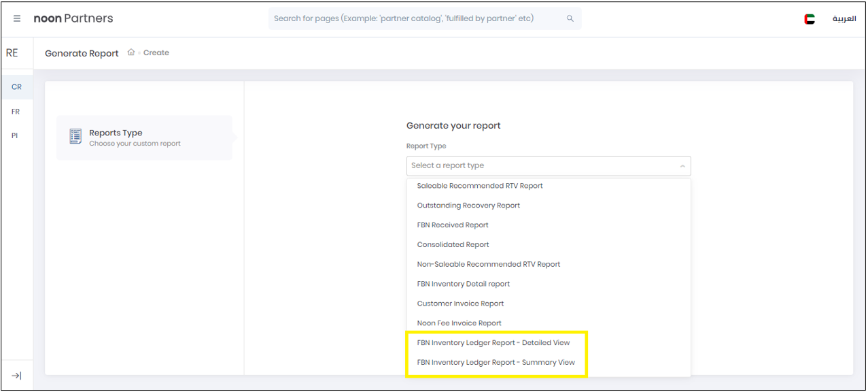The image size is (868, 392).
Task: Select CR in the left sidebar
Action: (x=14, y=86)
